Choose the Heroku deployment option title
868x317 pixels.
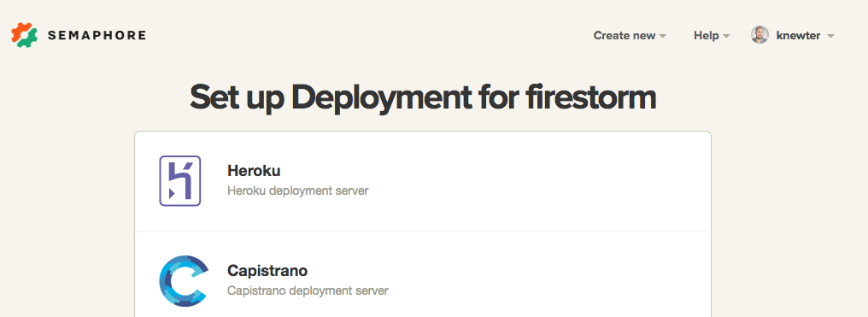click(254, 170)
